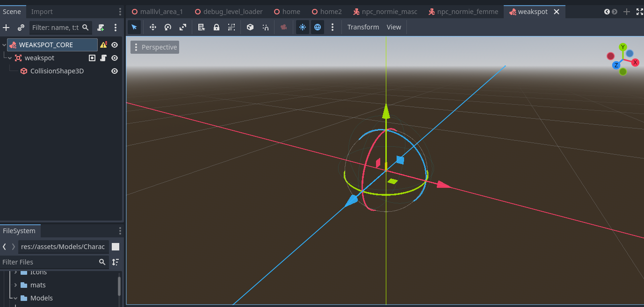644x307 pixels.
Task: Open the View menu in viewport toolbar
Action: point(394,27)
